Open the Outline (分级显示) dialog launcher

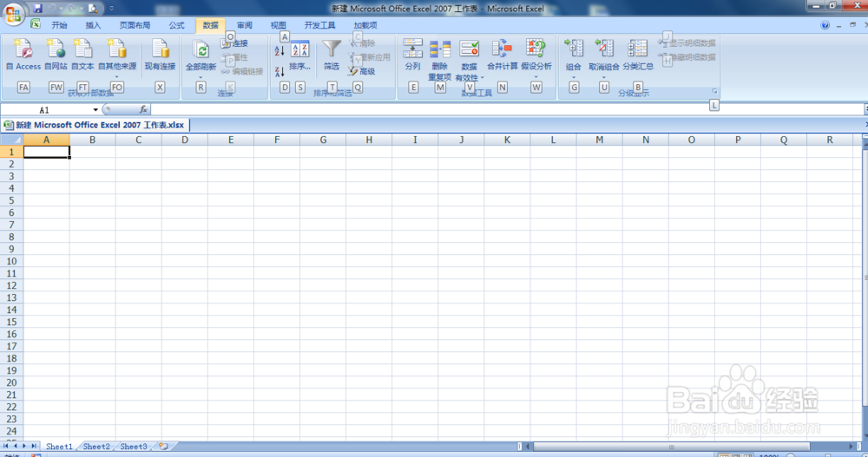coord(714,92)
